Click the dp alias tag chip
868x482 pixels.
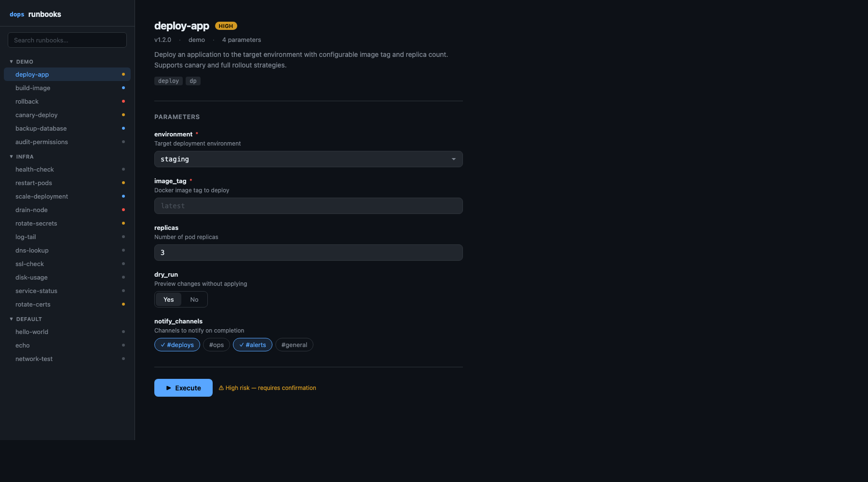point(193,81)
